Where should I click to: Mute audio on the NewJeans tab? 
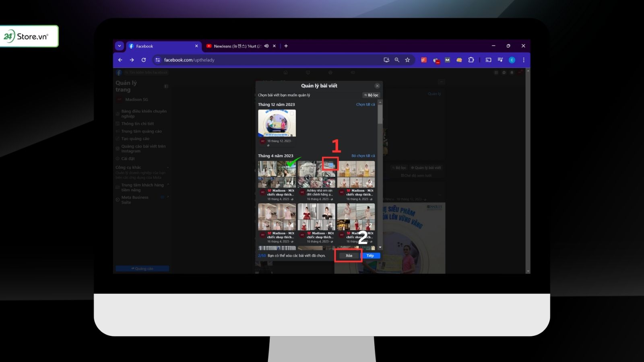point(266,46)
